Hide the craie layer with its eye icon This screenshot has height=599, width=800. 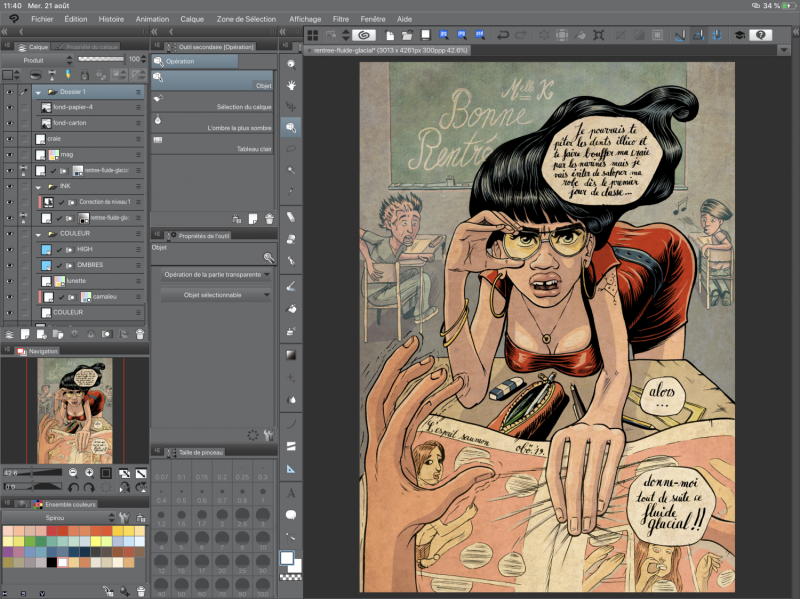[x=9, y=139]
